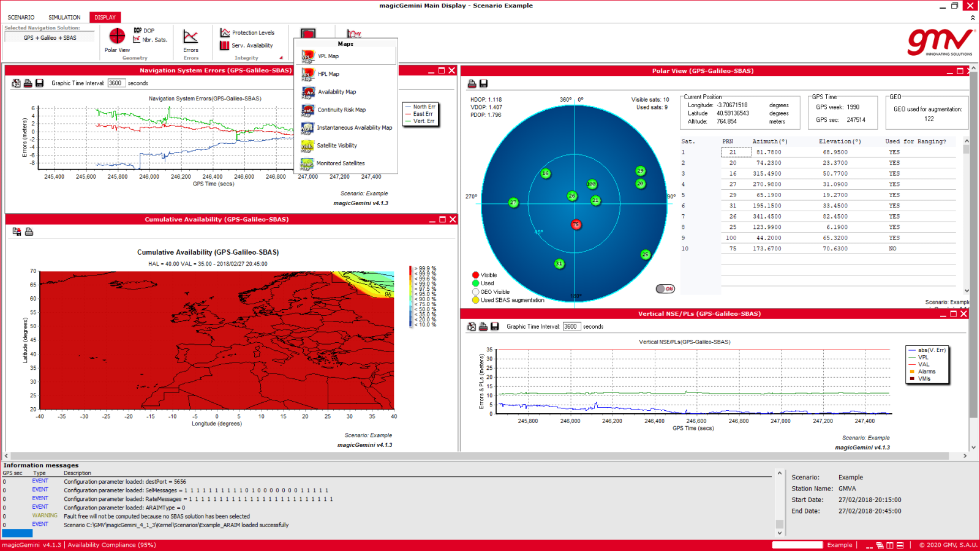
Task: Click minimize-all icon in status bar
Action: coord(869,545)
